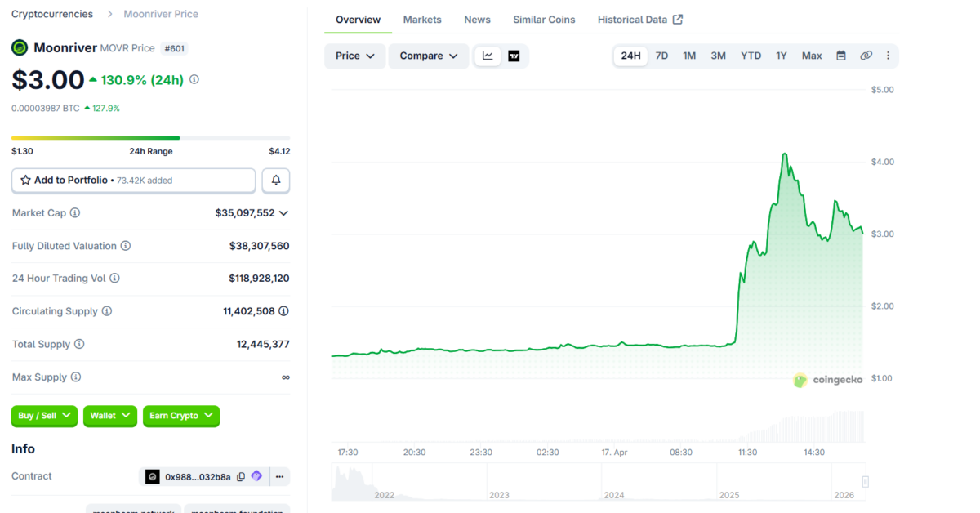This screenshot has width=980, height=513.
Task: Copy the contract address with the copy icon
Action: (x=239, y=476)
